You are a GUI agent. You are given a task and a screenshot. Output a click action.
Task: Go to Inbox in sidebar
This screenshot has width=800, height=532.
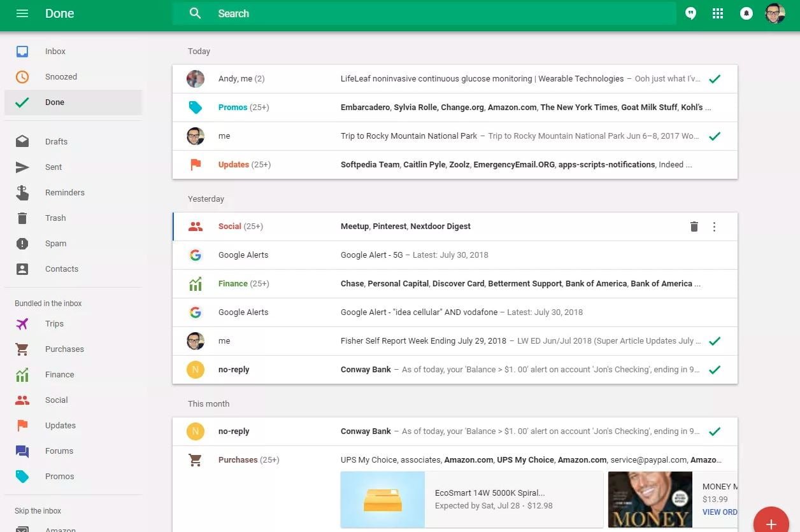click(55, 52)
